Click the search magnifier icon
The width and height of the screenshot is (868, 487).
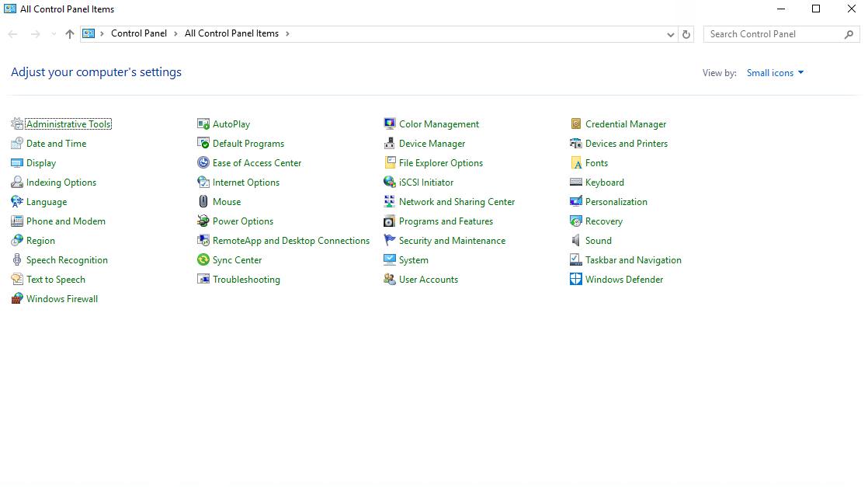click(849, 34)
